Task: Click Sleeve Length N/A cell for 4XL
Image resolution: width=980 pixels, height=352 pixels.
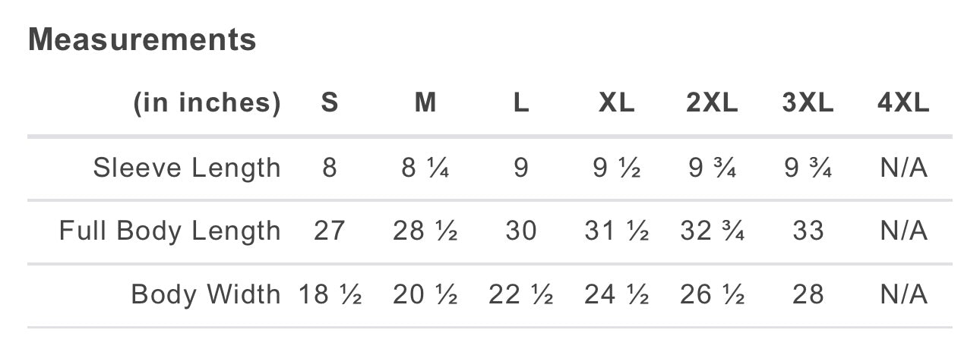Action: click(x=903, y=168)
